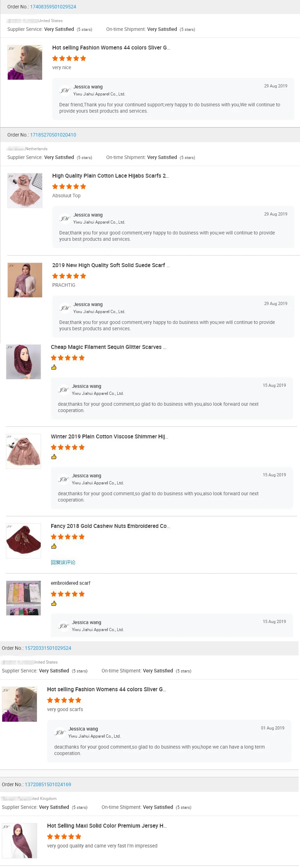
Task: Click the Chinese reply-to-review link
Action: 63,562
